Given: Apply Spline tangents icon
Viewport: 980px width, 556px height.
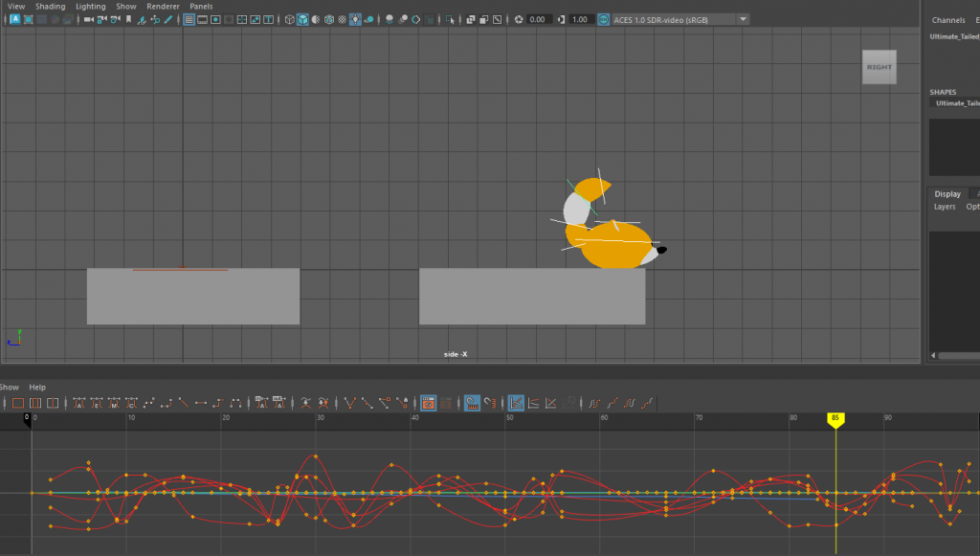Looking at the screenshot, I should [148, 403].
